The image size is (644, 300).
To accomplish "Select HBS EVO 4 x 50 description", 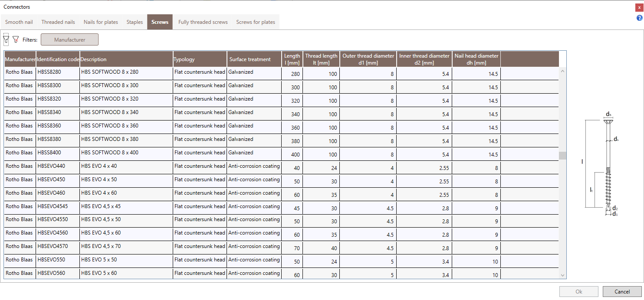I will click(126, 181).
